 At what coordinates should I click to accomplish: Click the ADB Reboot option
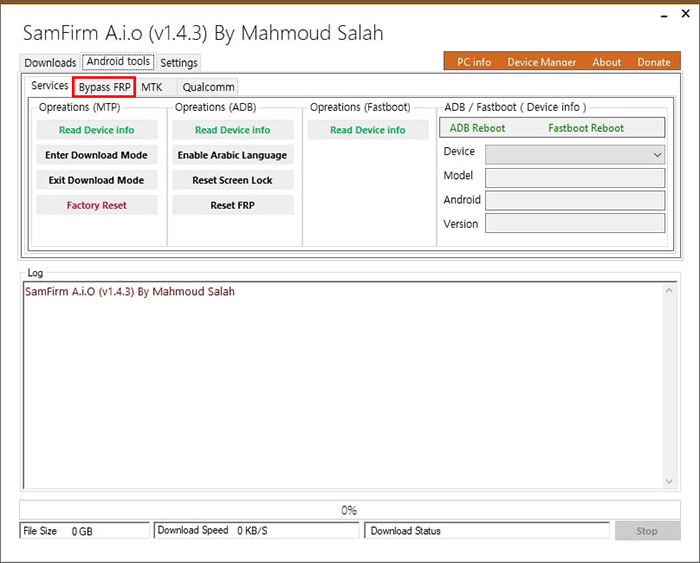477,128
